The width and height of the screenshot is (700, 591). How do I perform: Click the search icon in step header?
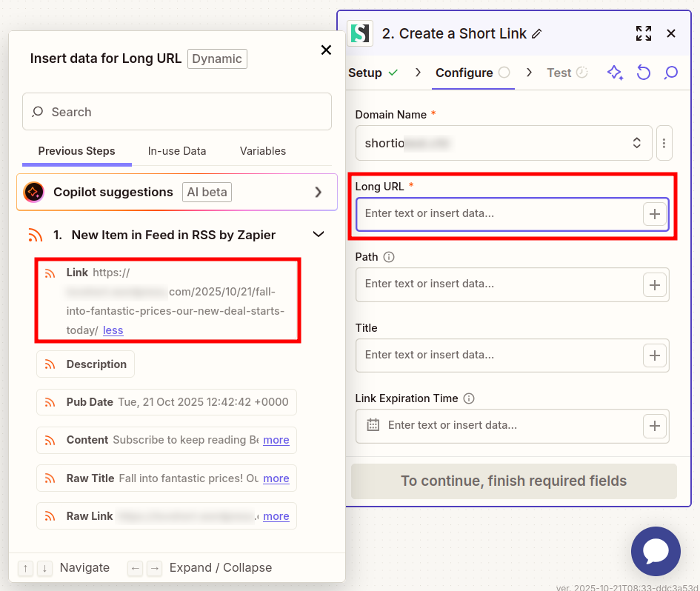(671, 73)
